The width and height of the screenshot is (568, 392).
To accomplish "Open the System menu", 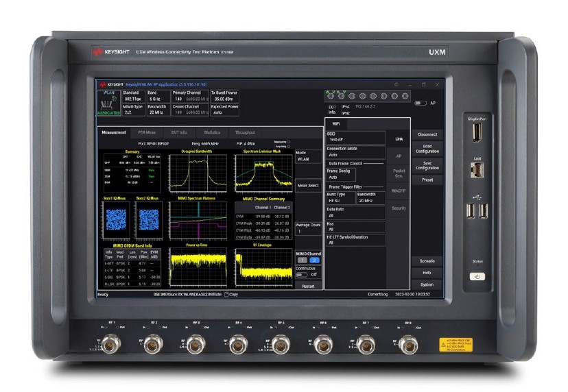I will [x=427, y=284].
